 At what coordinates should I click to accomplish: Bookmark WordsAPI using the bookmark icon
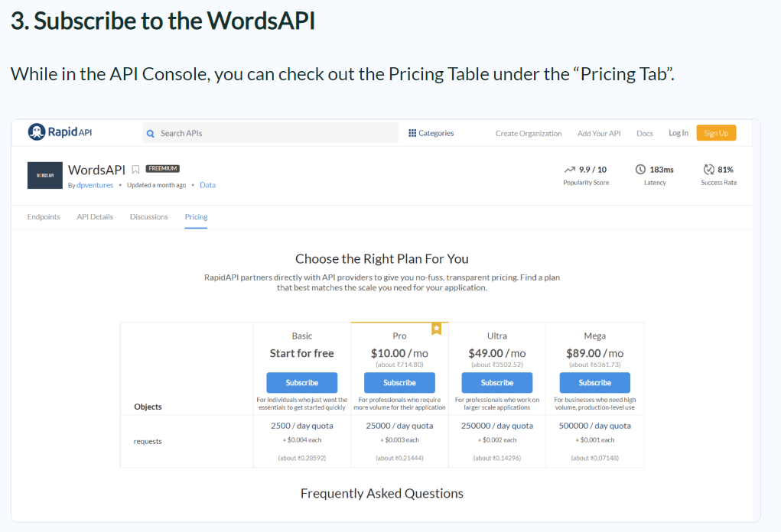coord(135,170)
